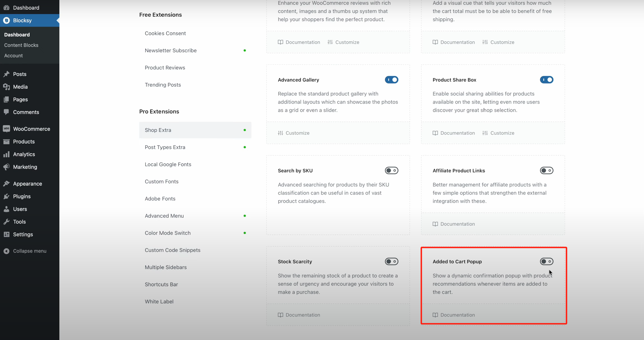Click the Analytics bar chart icon
The image size is (644, 340).
point(6,154)
